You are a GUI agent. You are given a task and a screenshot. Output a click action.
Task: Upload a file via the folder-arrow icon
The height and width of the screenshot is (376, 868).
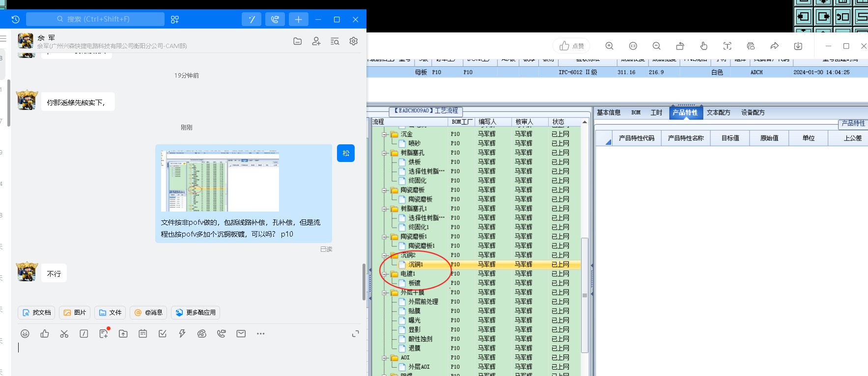tap(123, 334)
